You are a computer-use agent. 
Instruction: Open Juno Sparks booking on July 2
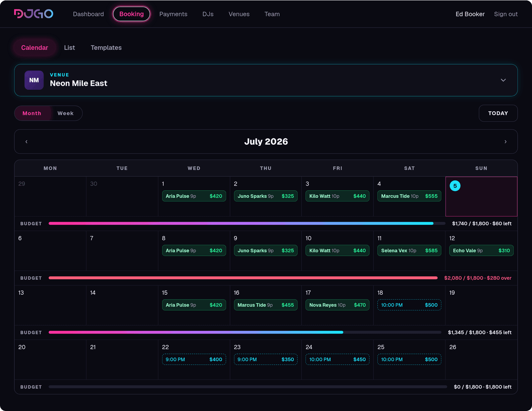(x=266, y=196)
